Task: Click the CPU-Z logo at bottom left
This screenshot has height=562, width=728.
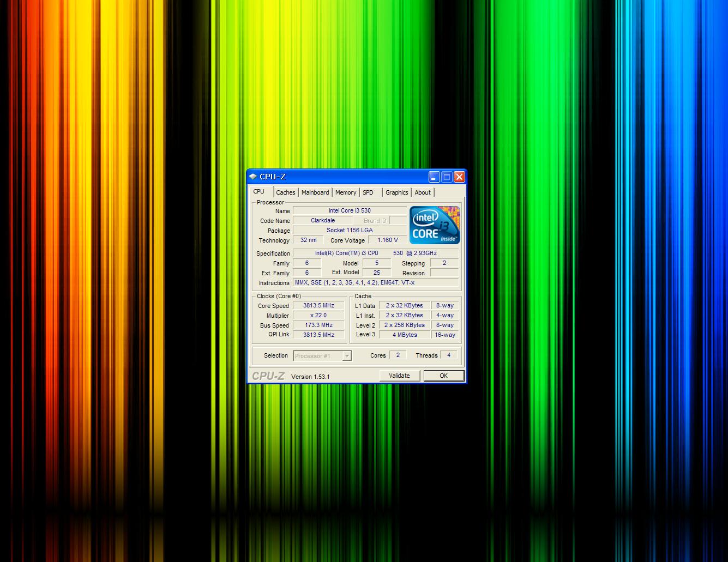Action: pyautogui.click(x=268, y=376)
